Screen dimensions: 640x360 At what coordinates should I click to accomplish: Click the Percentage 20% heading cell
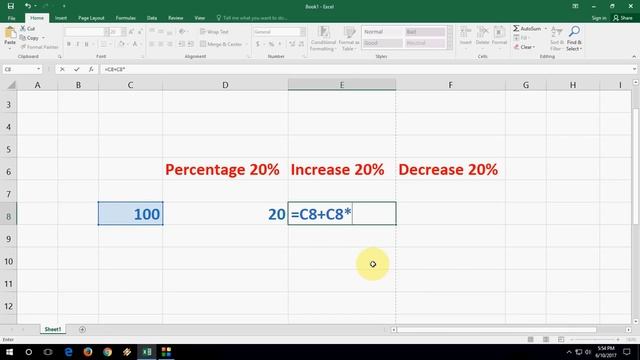225,169
